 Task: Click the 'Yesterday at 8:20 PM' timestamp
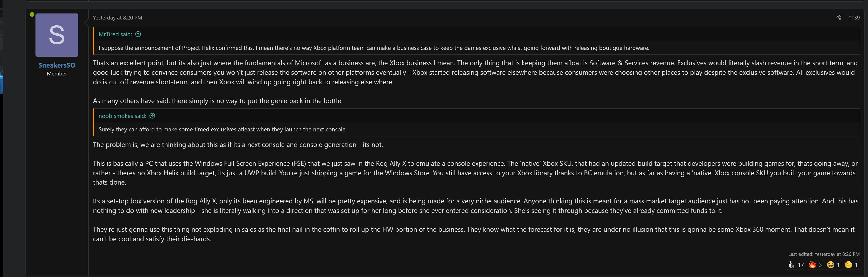tap(117, 18)
